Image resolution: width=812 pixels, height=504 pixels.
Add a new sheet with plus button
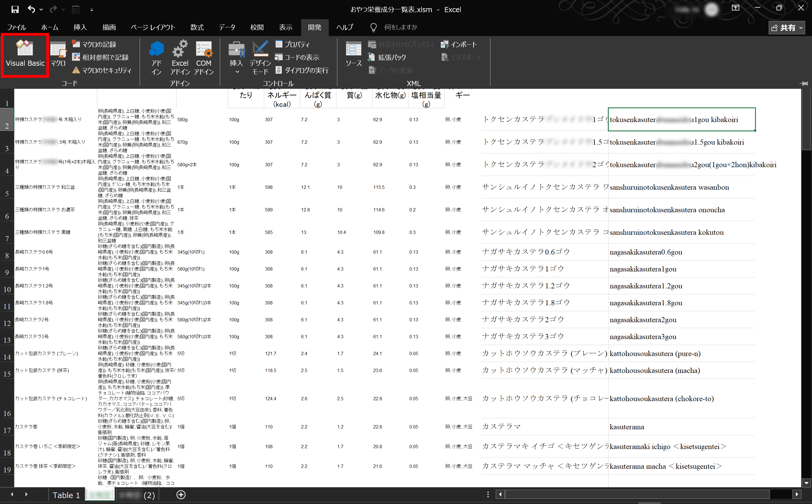click(x=181, y=495)
